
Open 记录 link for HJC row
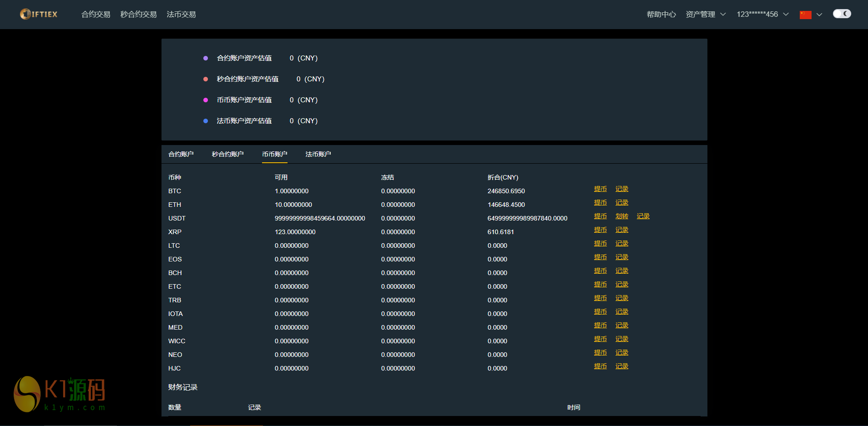[621, 366]
